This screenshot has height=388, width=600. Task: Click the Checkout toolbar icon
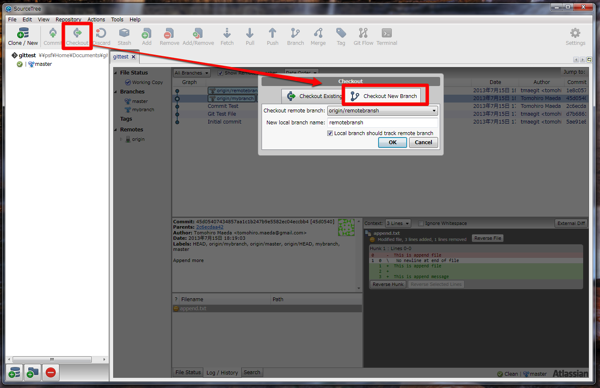click(77, 36)
